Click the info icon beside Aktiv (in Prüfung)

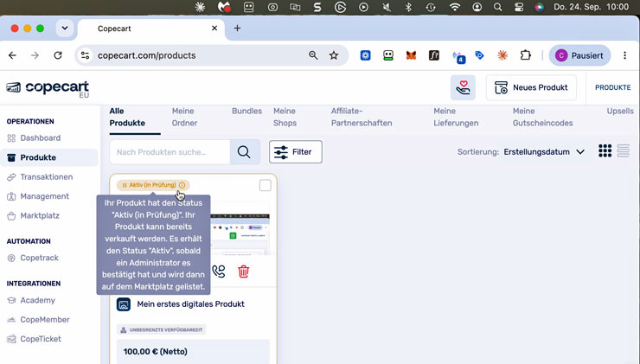pos(182,185)
